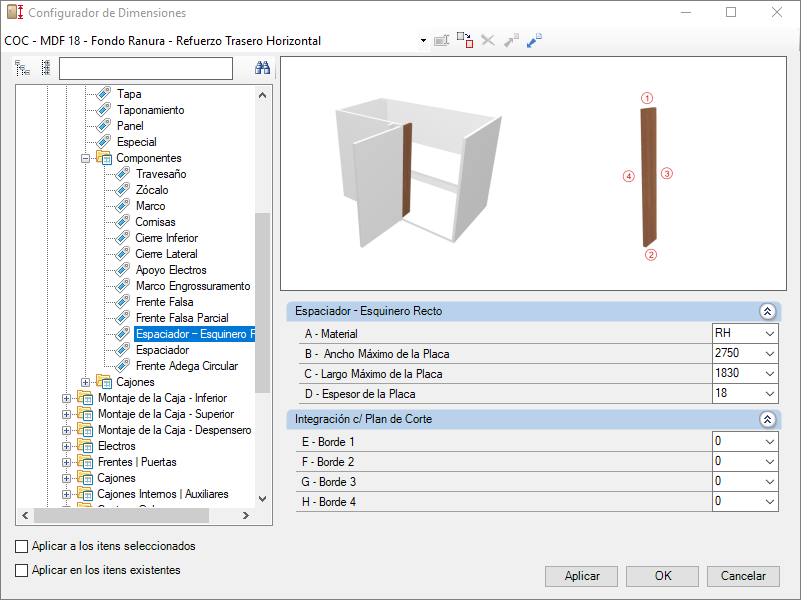Viewport: 801px width, 600px height.
Task: Click the expand tree view icon
Action: coord(22,68)
